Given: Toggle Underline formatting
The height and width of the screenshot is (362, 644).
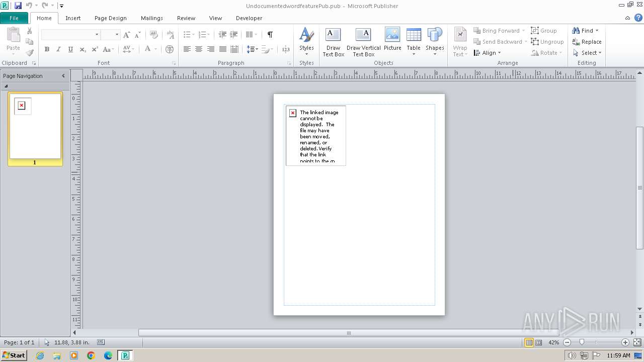Looking at the screenshot, I should click(70, 49).
